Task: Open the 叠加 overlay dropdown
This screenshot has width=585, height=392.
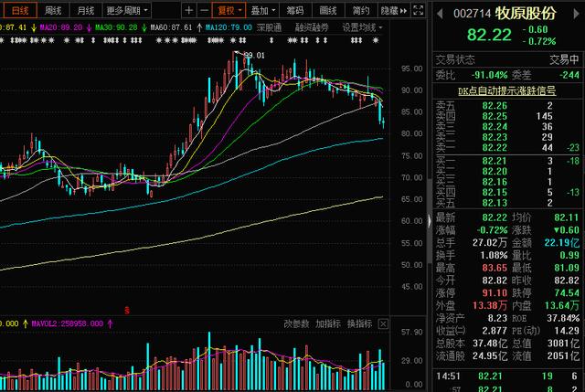Action: pos(264,11)
